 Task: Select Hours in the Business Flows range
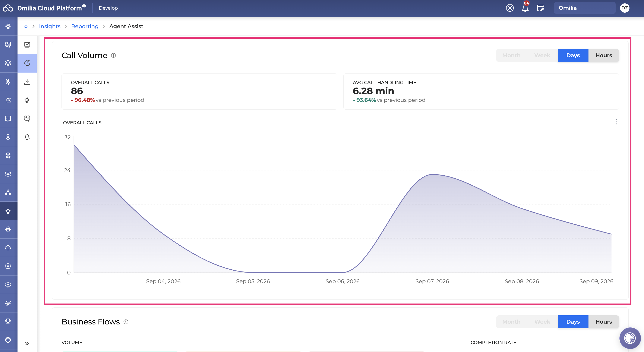pos(603,321)
